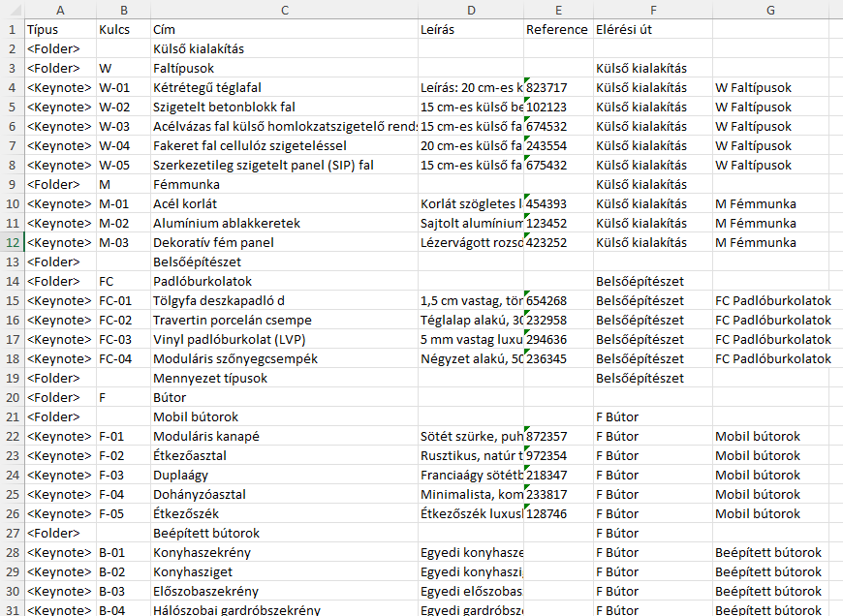This screenshot has width=843, height=616.
Task: Select the 'Mennyezet típusok' cell
Action: coord(284,378)
